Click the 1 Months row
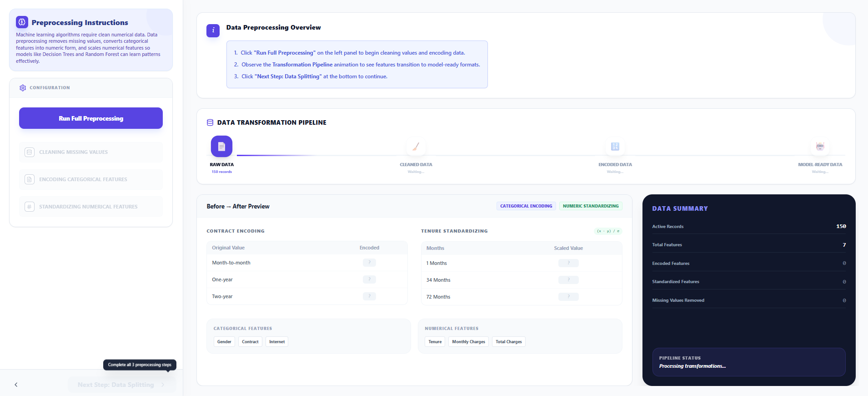 [x=522, y=263]
